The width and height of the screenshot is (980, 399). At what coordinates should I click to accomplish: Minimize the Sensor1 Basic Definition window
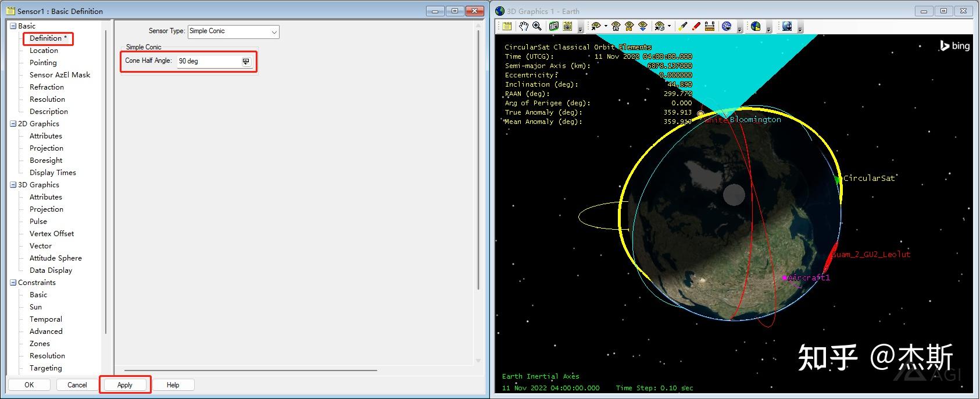click(434, 11)
